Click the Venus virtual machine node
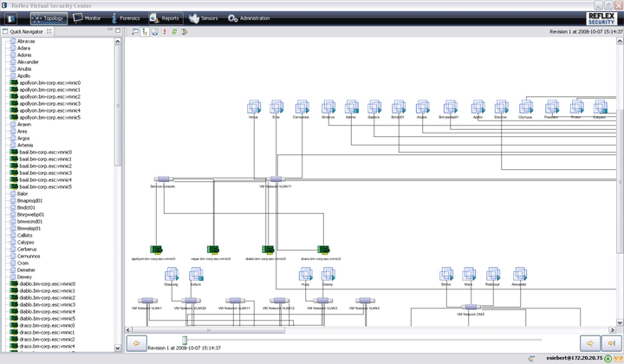The image size is (624, 364). click(x=253, y=107)
